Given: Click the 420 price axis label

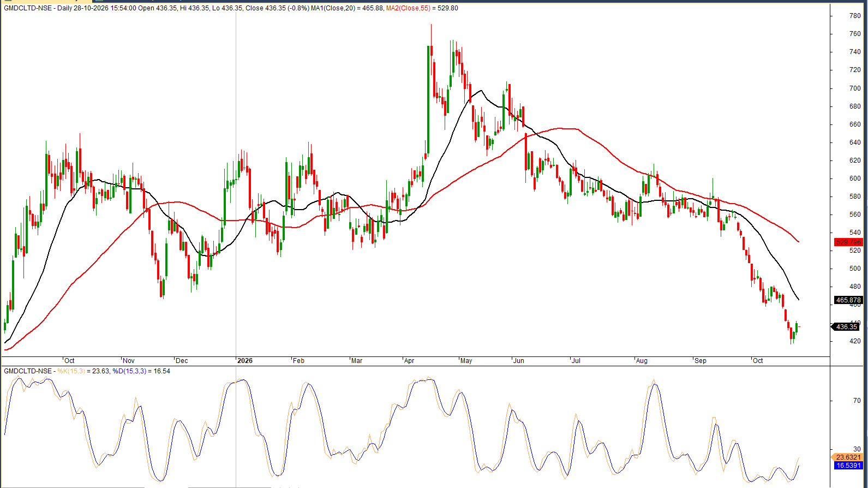Looking at the screenshot, I should click(x=855, y=341).
